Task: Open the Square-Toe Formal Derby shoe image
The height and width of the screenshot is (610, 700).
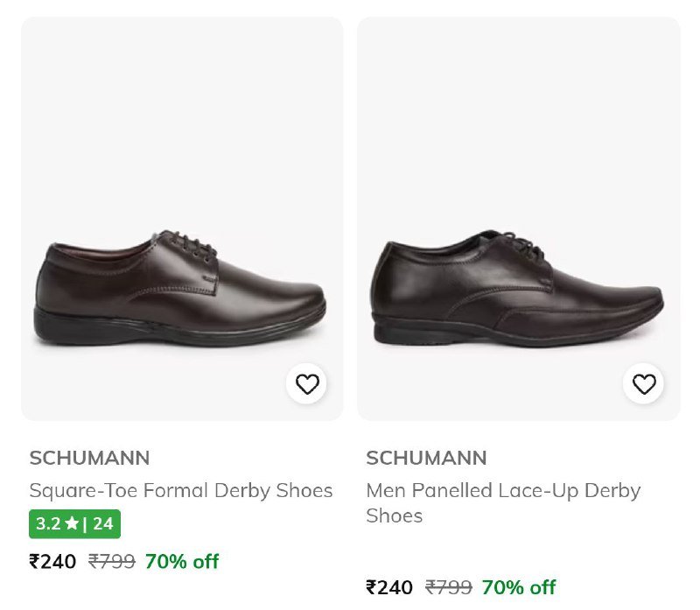Action: pyautogui.click(x=182, y=219)
